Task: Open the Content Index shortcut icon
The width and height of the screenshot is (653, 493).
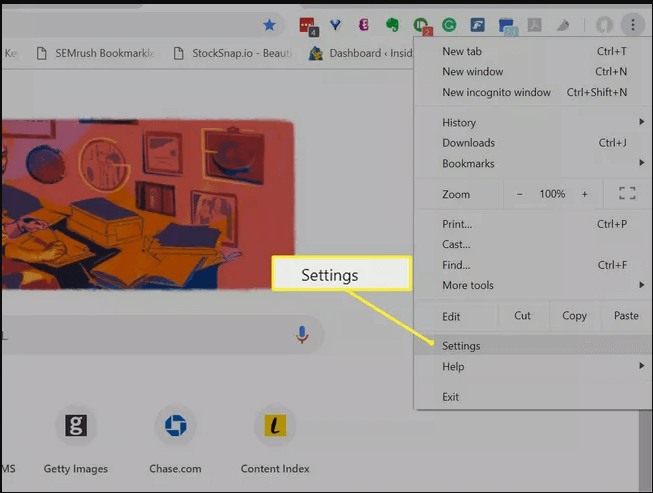Action: pos(275,426)
